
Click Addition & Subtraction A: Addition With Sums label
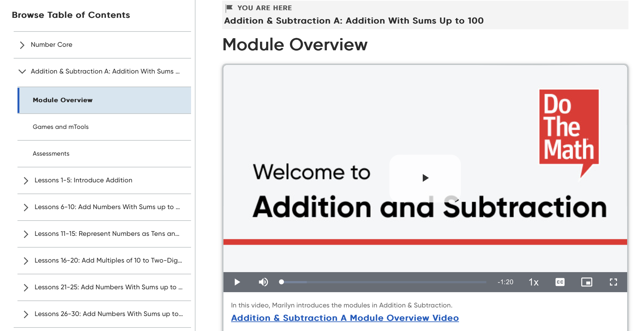[x=105, y=71]
